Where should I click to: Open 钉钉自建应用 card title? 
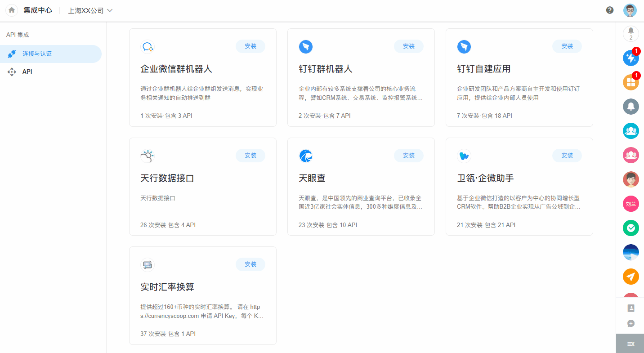tap(484, 69)
